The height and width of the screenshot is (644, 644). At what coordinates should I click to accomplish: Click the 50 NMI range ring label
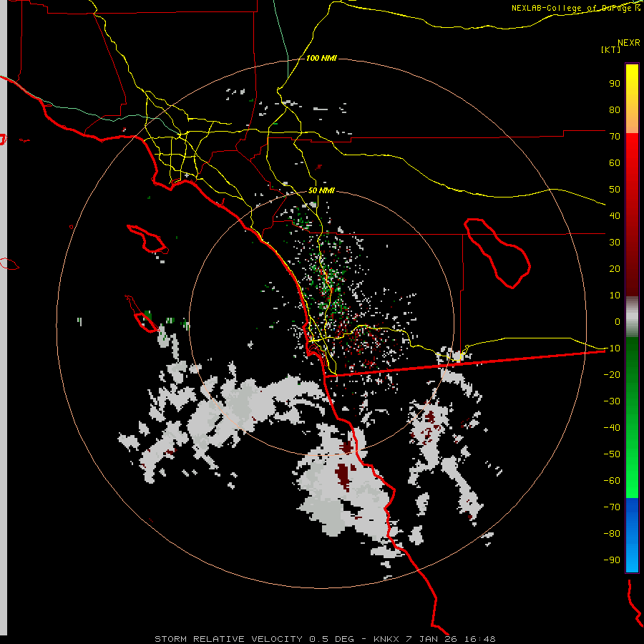[x=321, y=190]
